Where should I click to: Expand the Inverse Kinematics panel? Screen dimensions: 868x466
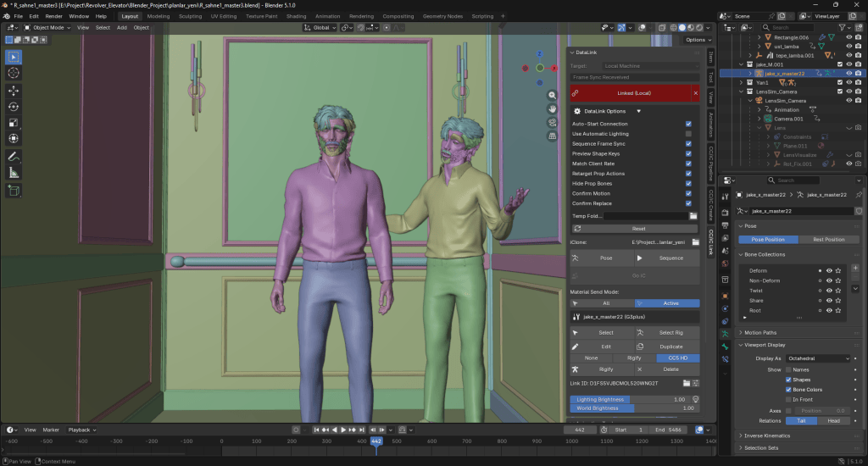pos(766,435)
